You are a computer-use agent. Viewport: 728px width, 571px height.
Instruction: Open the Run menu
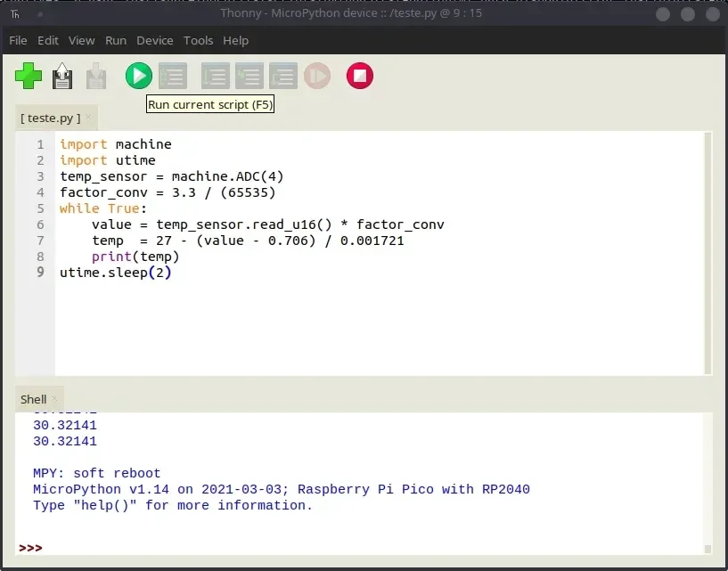tap(116, 41)
